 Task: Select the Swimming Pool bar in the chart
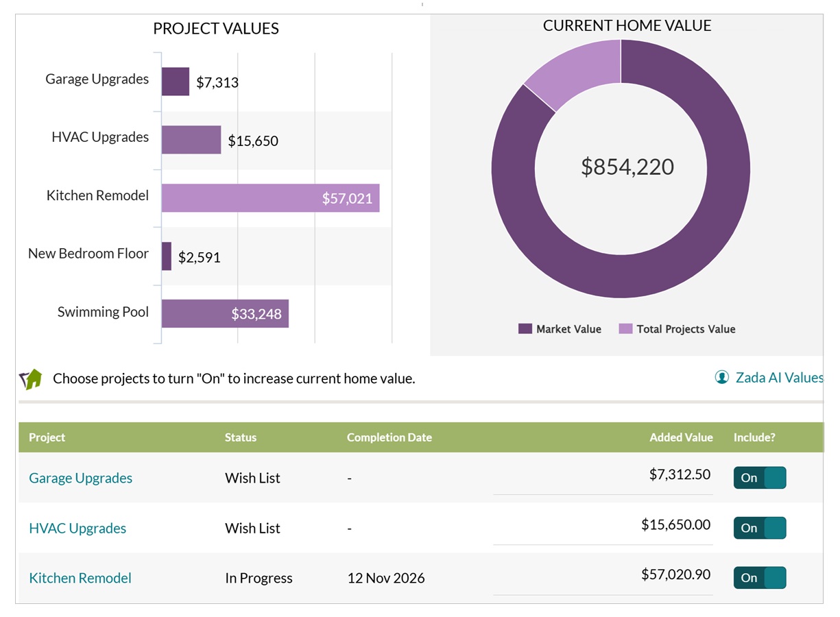[225, 313]
